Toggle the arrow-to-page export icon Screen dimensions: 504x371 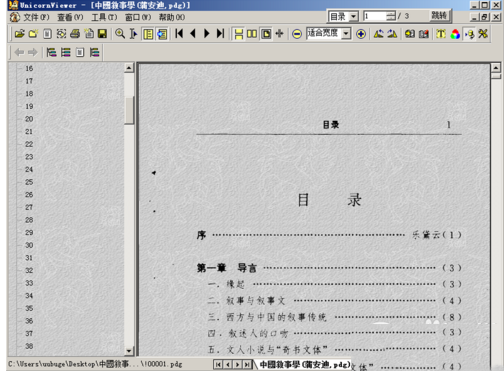coord(469,34)
